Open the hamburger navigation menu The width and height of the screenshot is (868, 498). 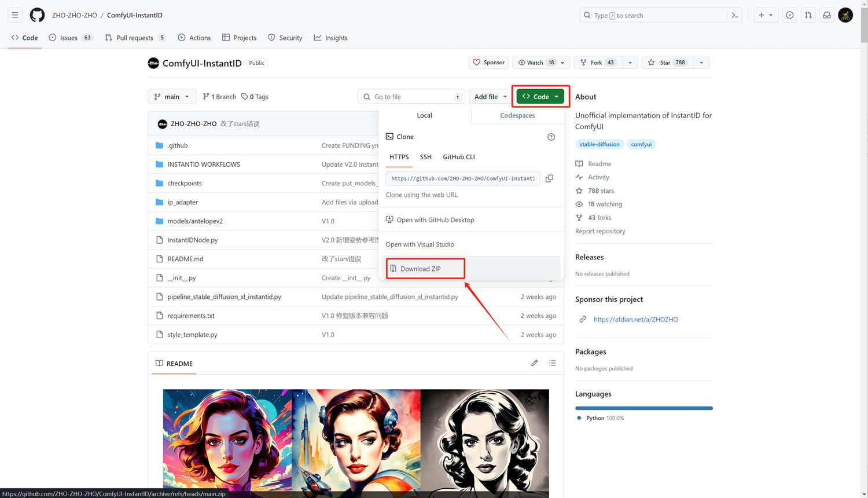point(15,15)
